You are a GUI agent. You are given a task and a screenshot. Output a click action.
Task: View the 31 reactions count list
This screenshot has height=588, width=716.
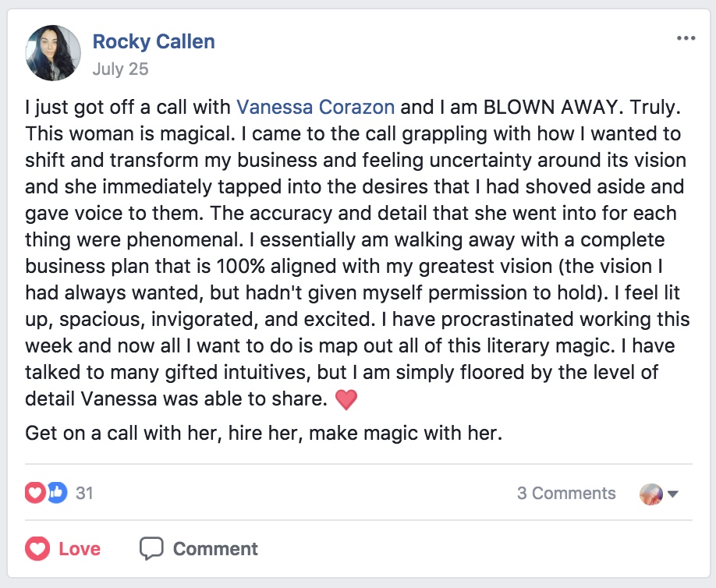coord(84,493)
